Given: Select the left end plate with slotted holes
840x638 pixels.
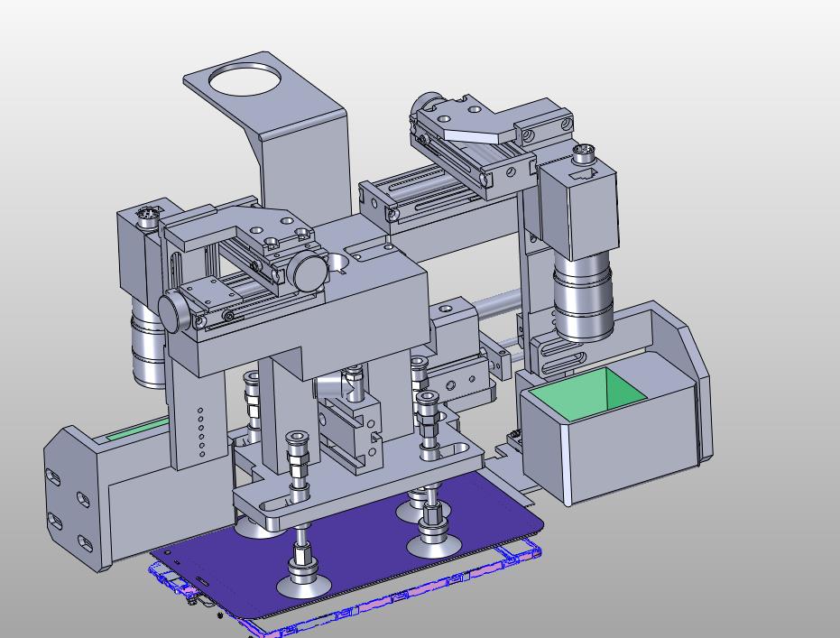Looking at the screenshot, I should click(72, 498).
